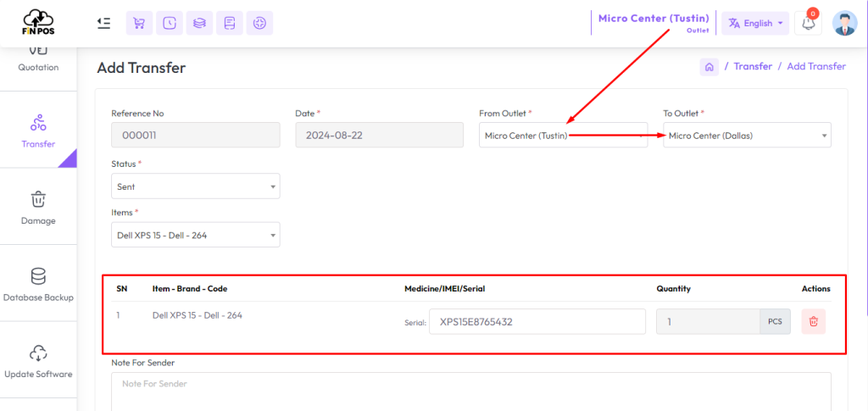Collapse the sidebar with the menu toggle icon
868x411 pixels.
coord(103,23)
